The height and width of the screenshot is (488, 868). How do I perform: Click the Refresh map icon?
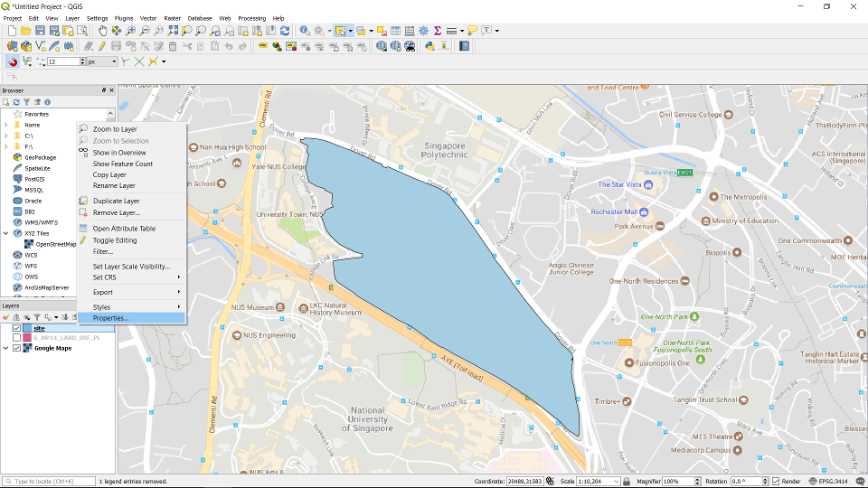click(285, 31)
